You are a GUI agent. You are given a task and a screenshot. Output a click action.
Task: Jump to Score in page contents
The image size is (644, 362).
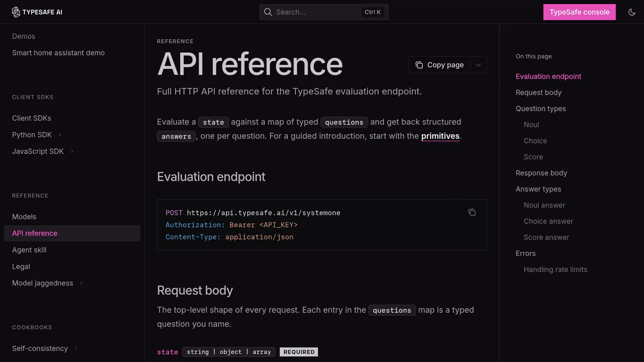click(x=533, y=157)
